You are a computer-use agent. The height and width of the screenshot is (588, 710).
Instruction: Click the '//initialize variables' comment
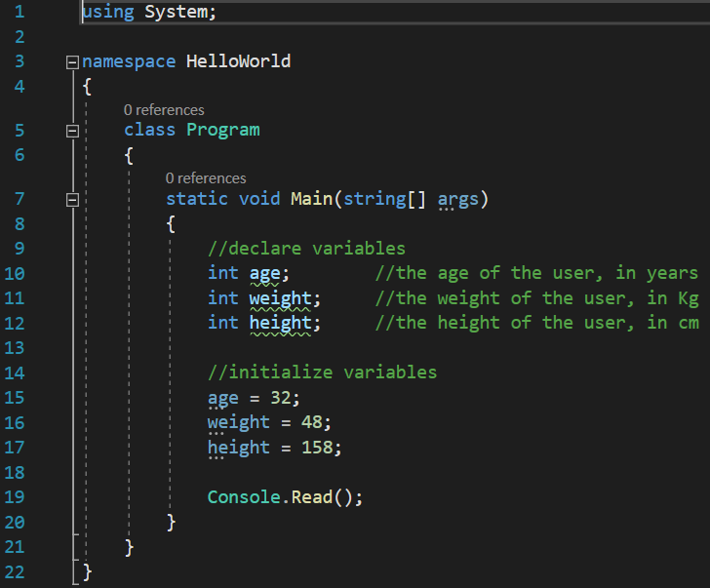point(323,372)
